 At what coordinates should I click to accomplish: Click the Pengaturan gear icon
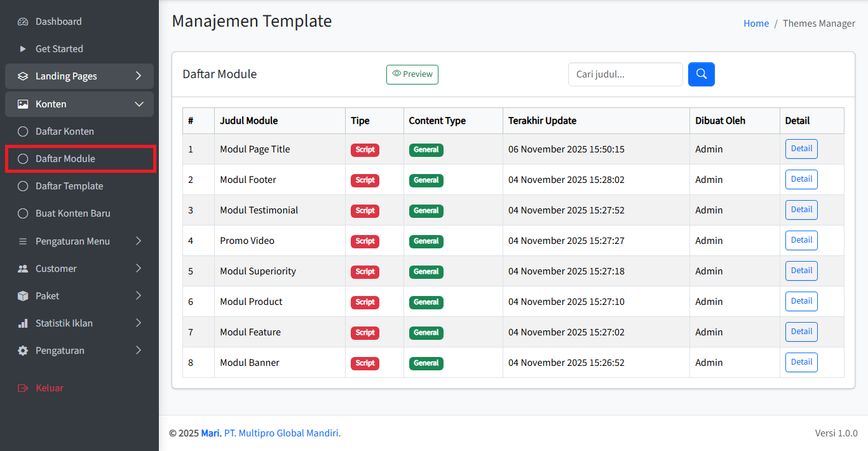click(23, 351)
